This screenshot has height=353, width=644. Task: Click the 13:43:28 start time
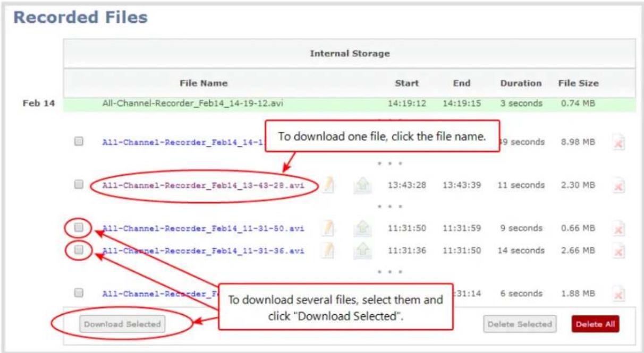[x=407, y=185]
